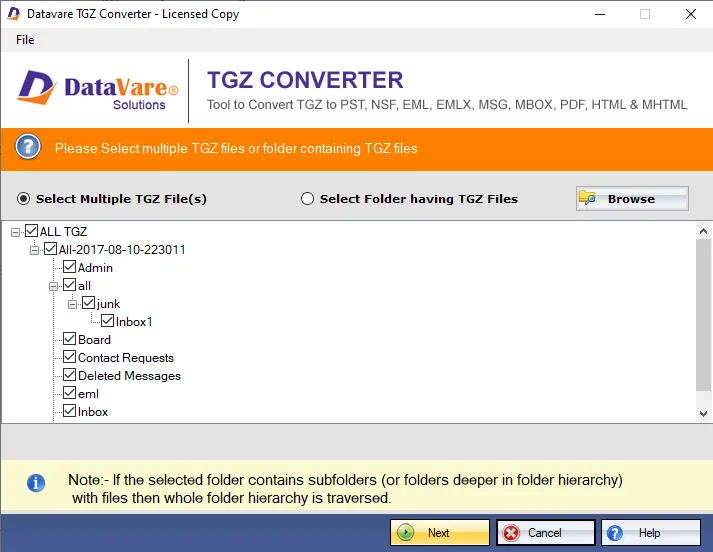
Task: Choose Select Multiple TGZ File(s) radio button
Action: tap(23, 199)
